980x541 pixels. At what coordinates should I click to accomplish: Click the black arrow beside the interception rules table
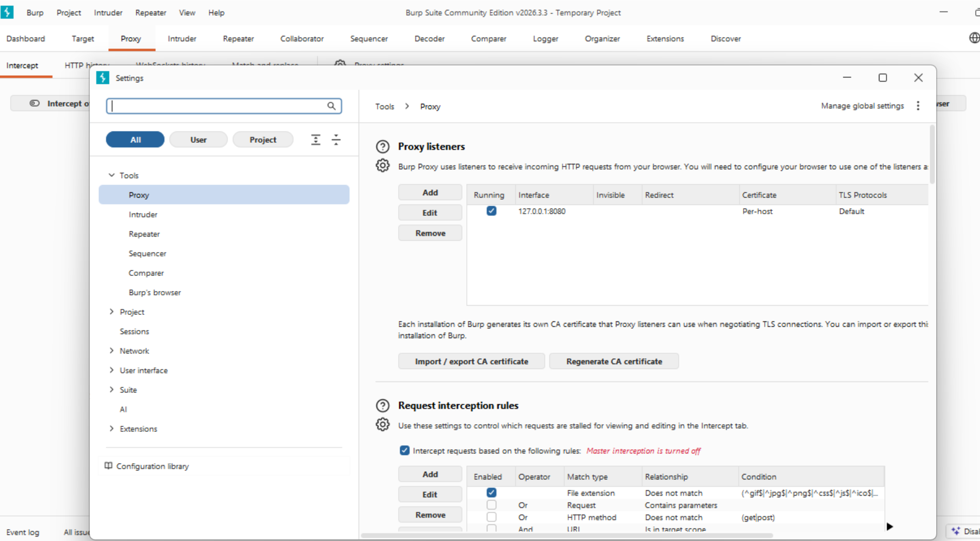(x=890, y=526)
